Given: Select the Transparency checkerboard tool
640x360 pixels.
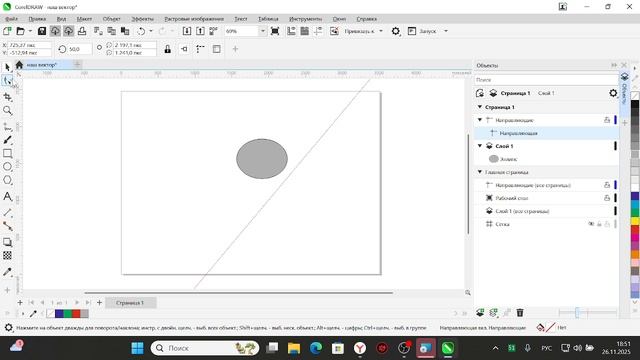Looking at the screenshot, I should pyautogui.click(x=7, y=256).
